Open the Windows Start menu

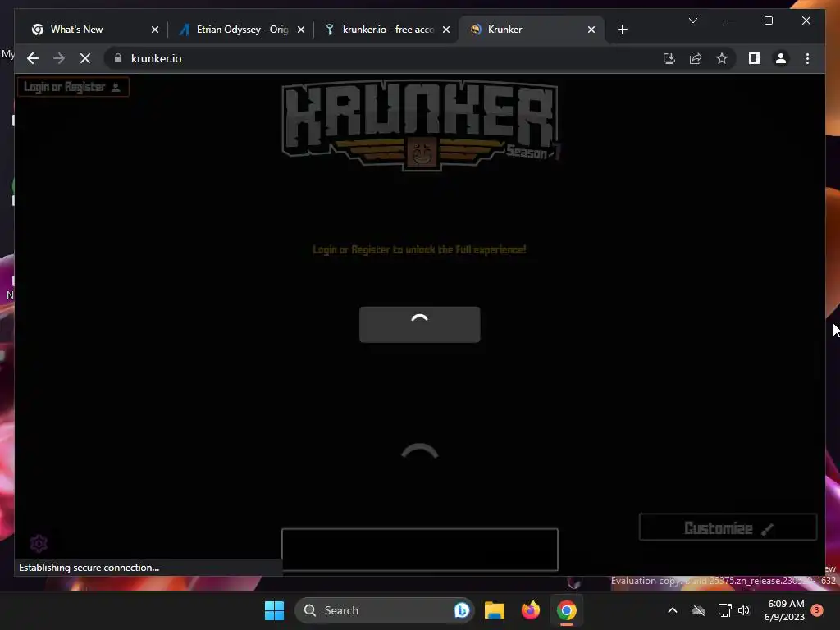click(274, 610)
